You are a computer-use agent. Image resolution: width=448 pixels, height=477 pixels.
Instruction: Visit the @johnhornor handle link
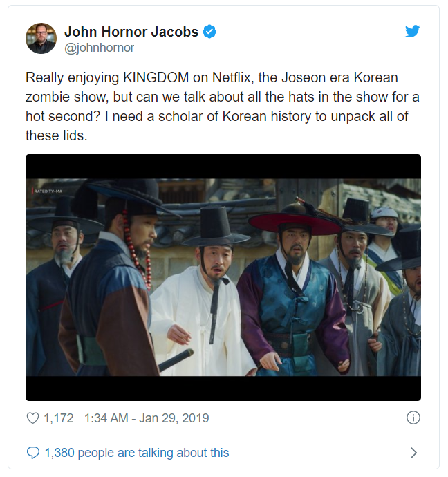99,48
